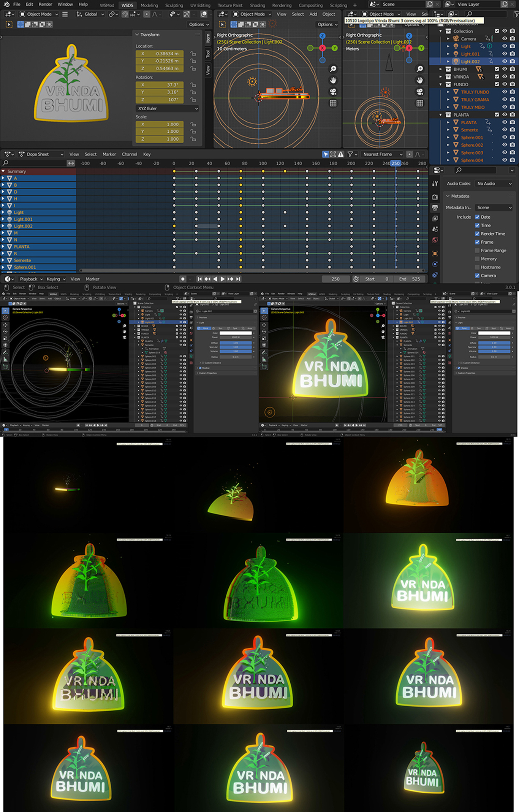Open Options popover in the left viewport
This screenshot has width=519, height=812.
[x=199, y=24]
